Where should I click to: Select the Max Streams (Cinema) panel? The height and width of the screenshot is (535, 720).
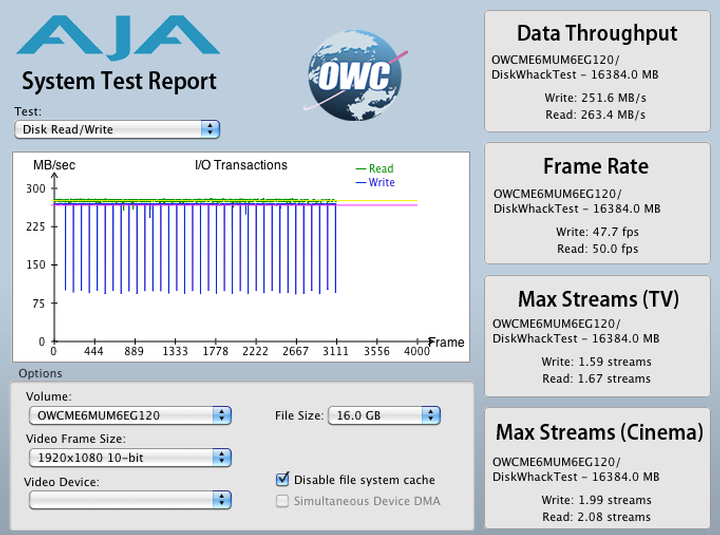(x=596, y=468)
